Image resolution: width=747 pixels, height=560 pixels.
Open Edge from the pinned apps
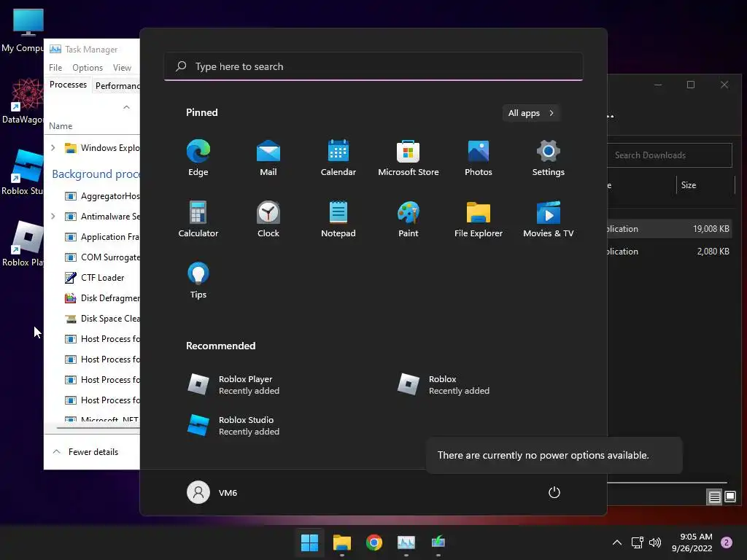(198, 157)
